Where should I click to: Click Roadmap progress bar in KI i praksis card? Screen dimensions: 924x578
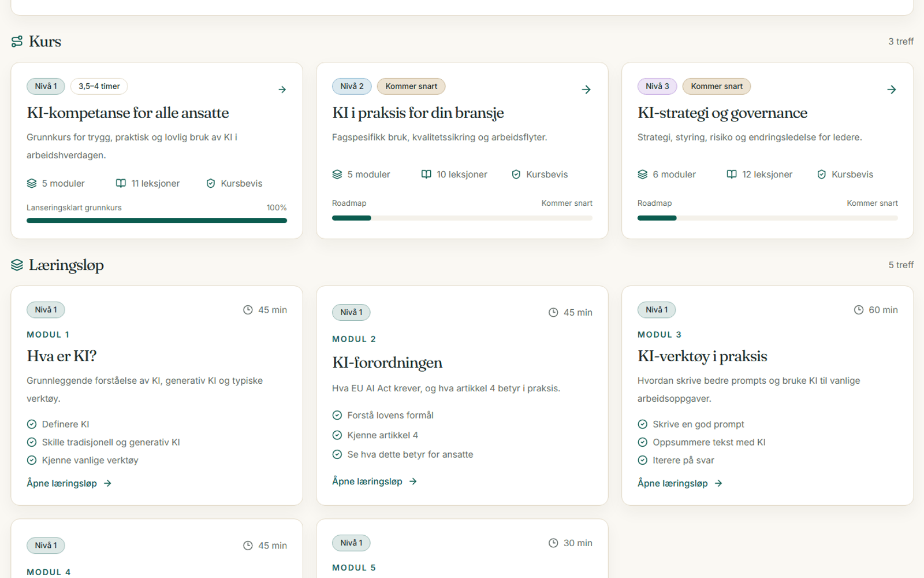click(x=462, y=218)
